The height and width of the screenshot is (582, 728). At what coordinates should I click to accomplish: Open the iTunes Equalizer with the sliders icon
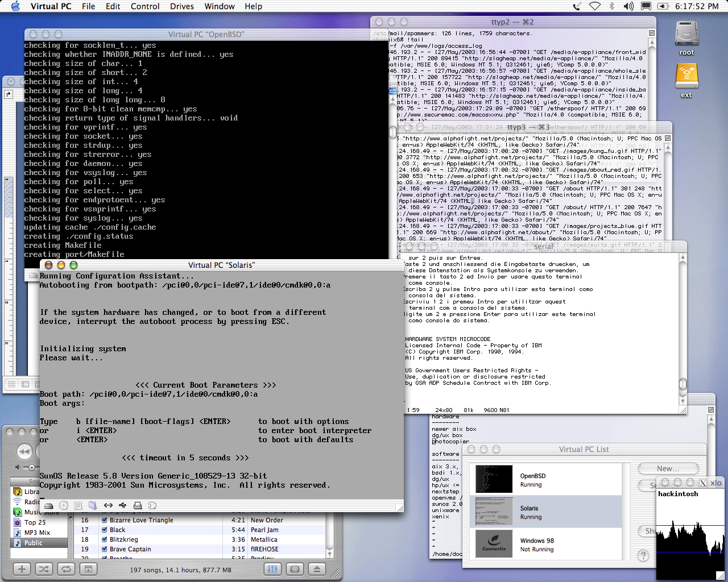click(x=272, y=569)
